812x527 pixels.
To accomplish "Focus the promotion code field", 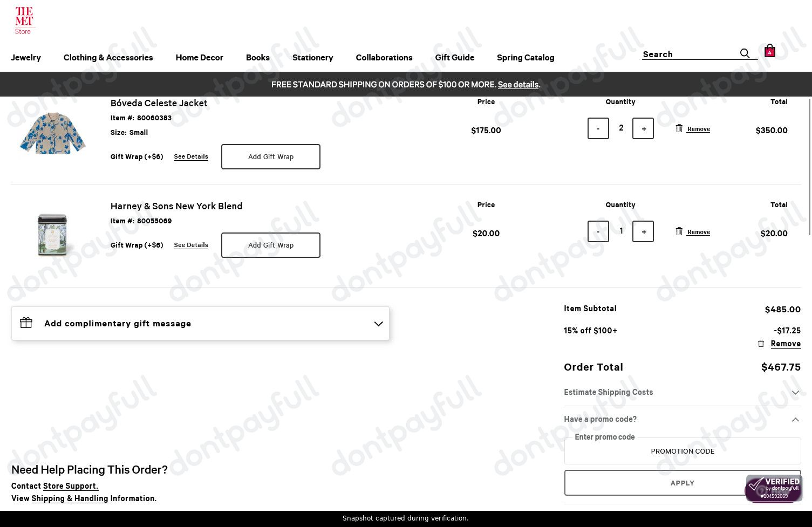I will click(683, 451).
